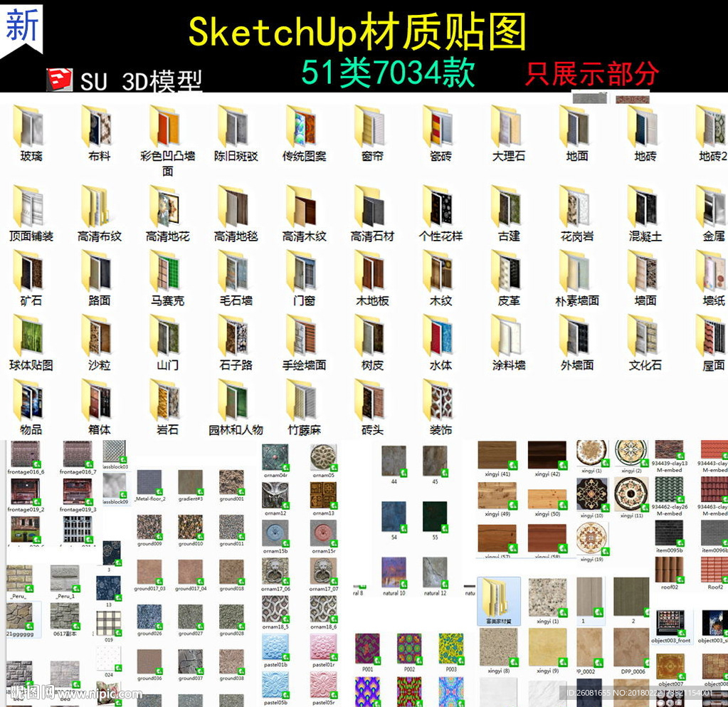Click the SketchUp logo icon
This screenshot has width=728, height=707.
[x=60, y=80]
